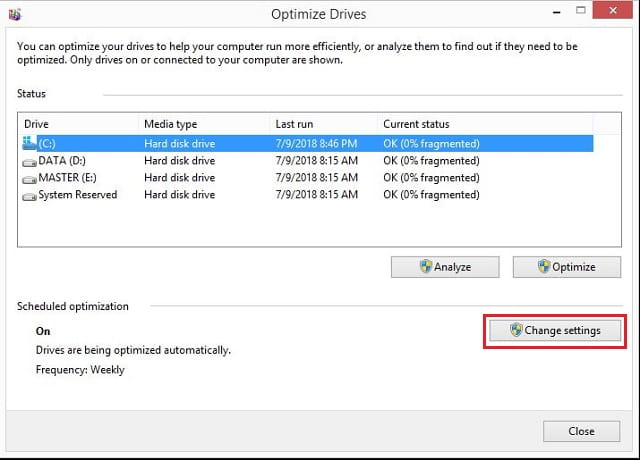Maximize the Optimize Drives window
The width and height of the screenshot is (640, 460).
point(580,10)
